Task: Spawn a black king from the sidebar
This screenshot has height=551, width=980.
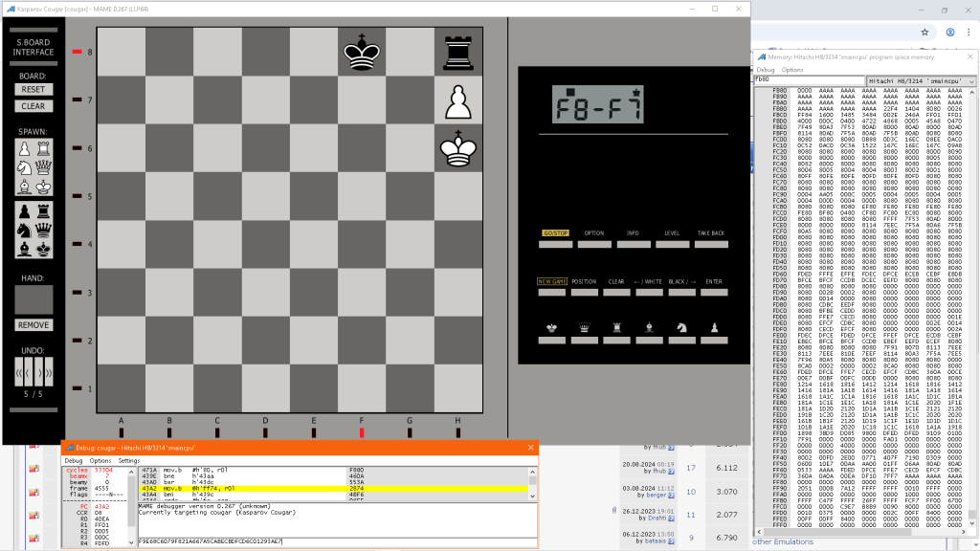Action: click(x=43, y=249)
